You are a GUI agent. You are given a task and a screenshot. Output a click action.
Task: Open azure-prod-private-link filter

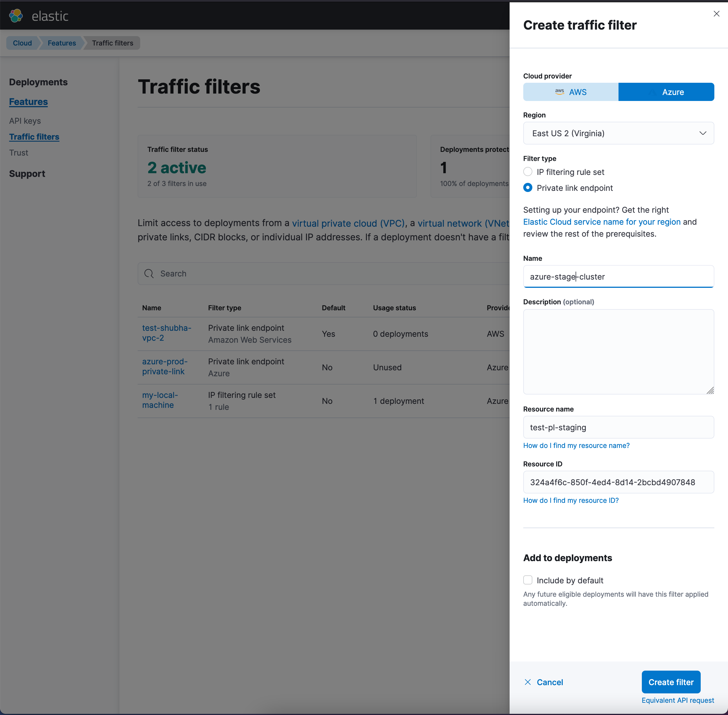164,367
